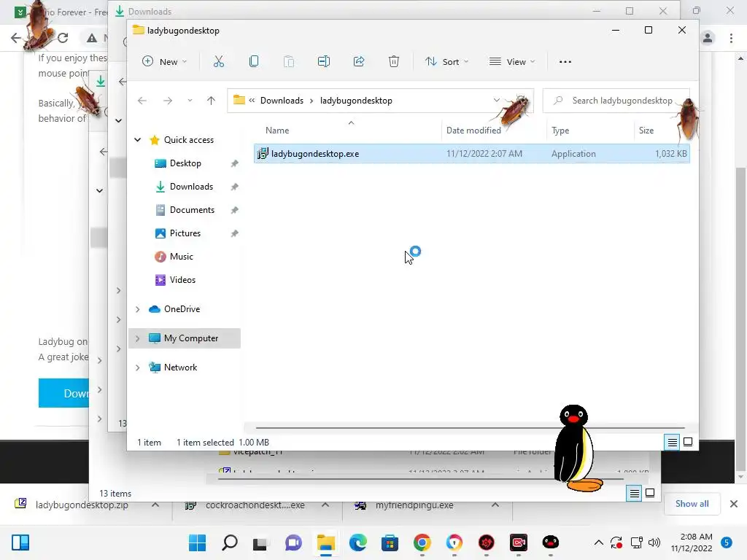747x560 pixels.
Task: Open options arrow for ladybugondesktop.zip download
Action: 155,505
